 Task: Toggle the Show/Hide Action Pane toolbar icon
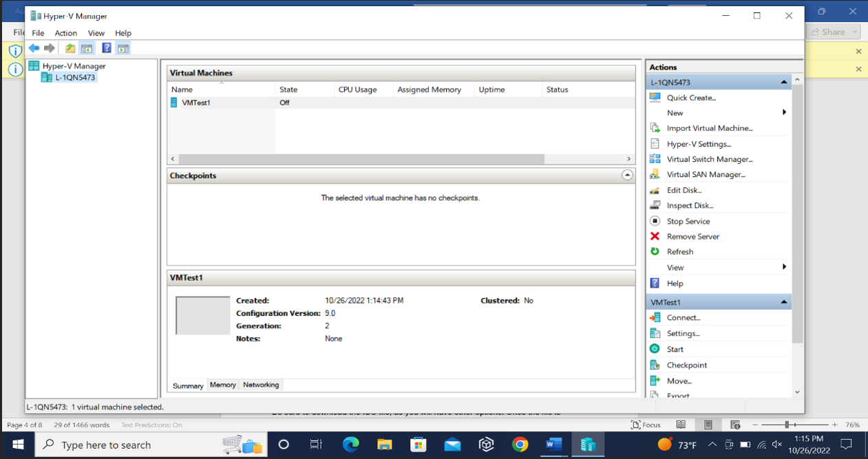pos(123,48)
